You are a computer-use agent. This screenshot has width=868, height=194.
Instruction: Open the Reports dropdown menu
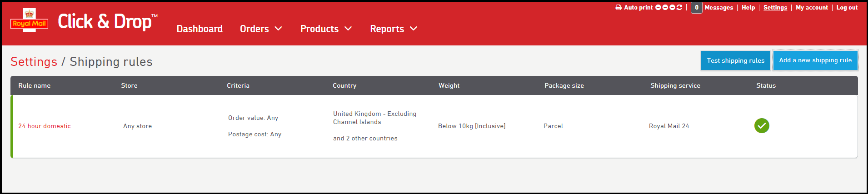pos(393,29)
